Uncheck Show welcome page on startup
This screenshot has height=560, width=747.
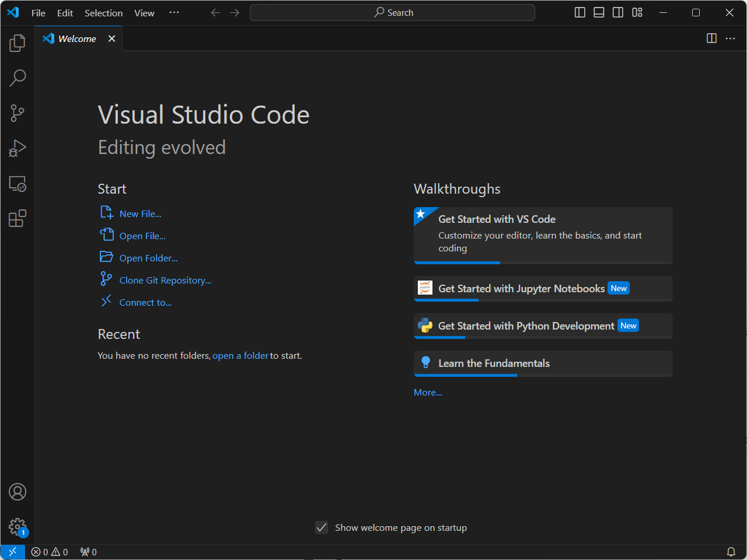[322, 528]
